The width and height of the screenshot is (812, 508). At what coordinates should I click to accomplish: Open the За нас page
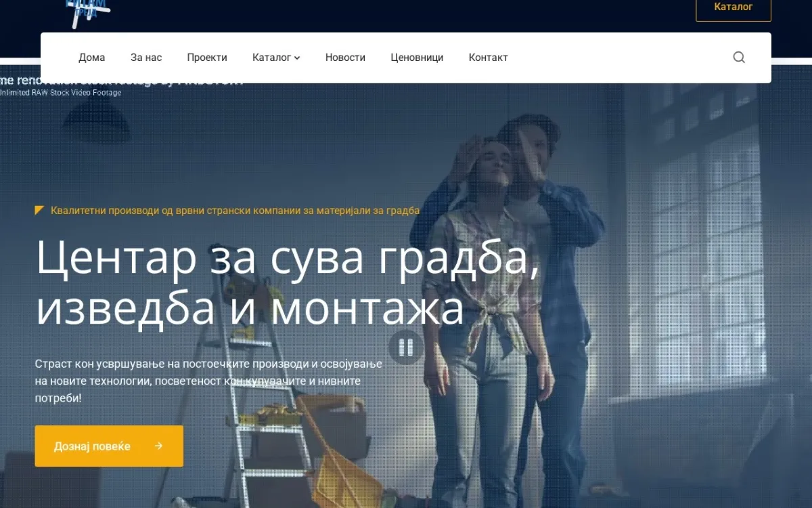146,58
